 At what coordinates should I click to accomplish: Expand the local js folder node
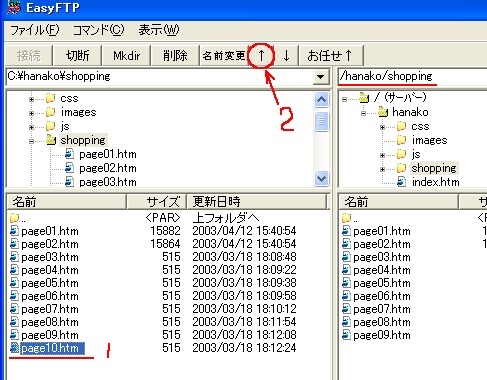click(x=31, y=127)
